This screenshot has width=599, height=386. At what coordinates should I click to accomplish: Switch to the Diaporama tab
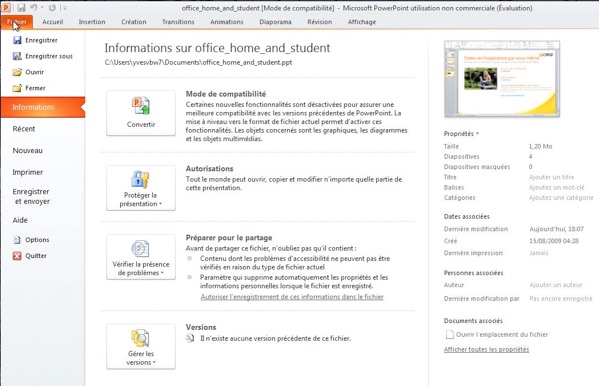(x=275, y=22)
